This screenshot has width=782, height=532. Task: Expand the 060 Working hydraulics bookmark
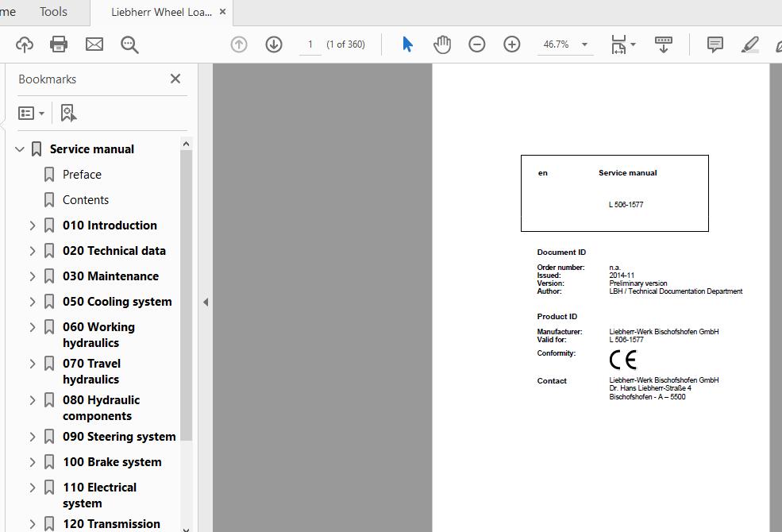33,327
